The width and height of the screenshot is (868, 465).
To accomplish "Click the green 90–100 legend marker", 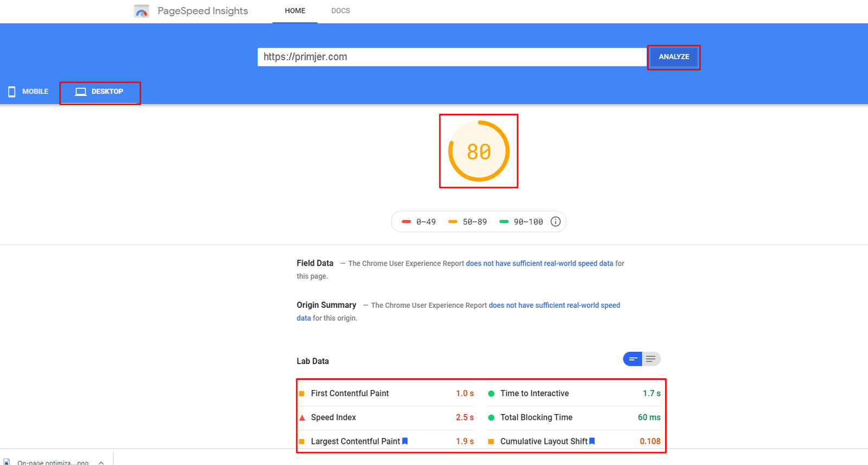I will (x=504, y=222).
